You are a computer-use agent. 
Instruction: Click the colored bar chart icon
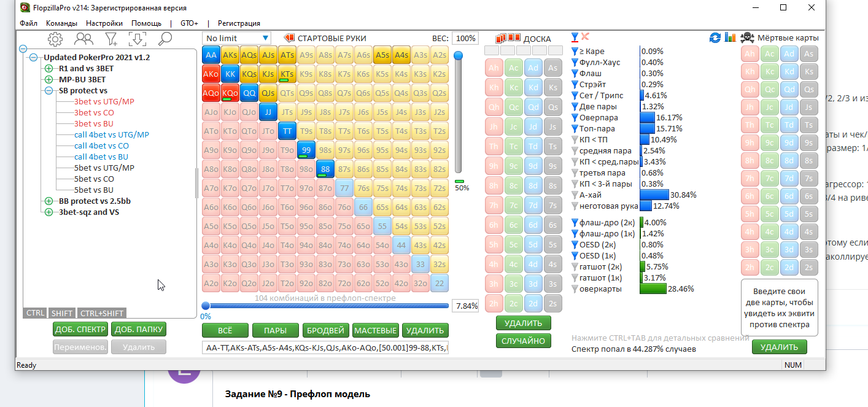pyautogui.click(x=730, y=38)
